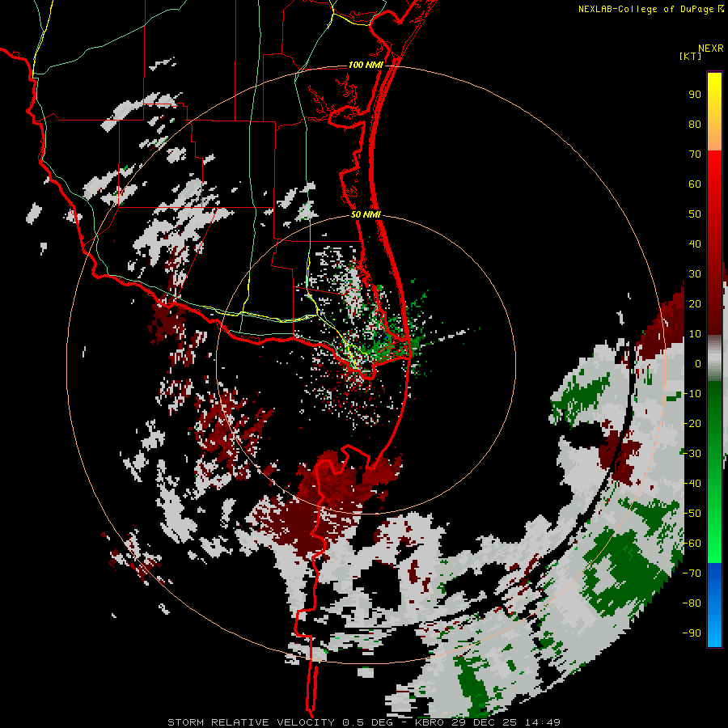Screen dimensions: 728x728
Task: Click the 70 knot scale label
Action: pos(695,154)
